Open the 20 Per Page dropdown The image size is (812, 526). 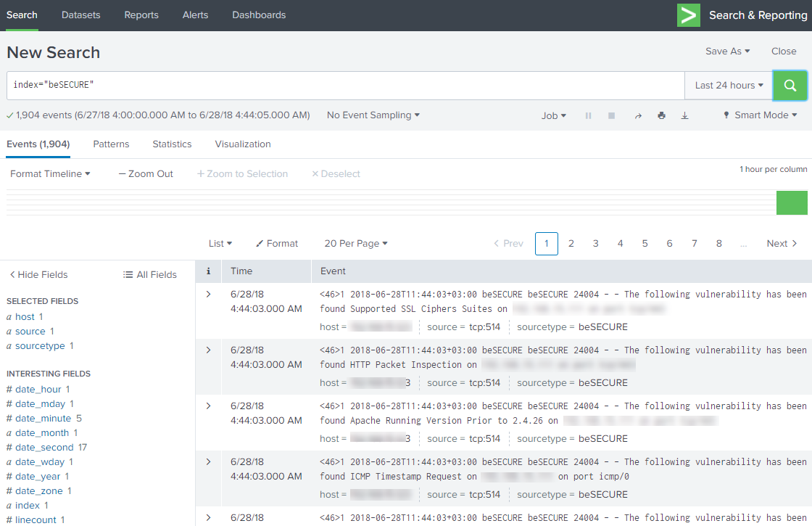click(x=356, y=244)
